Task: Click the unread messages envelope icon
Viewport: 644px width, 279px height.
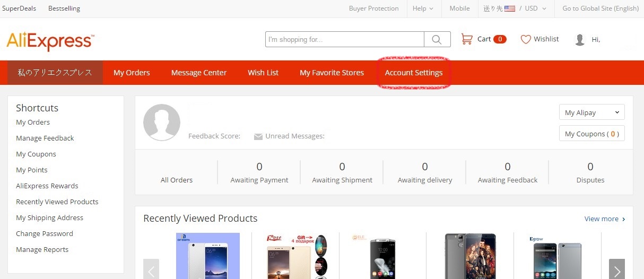Action: tap(258, 137)
